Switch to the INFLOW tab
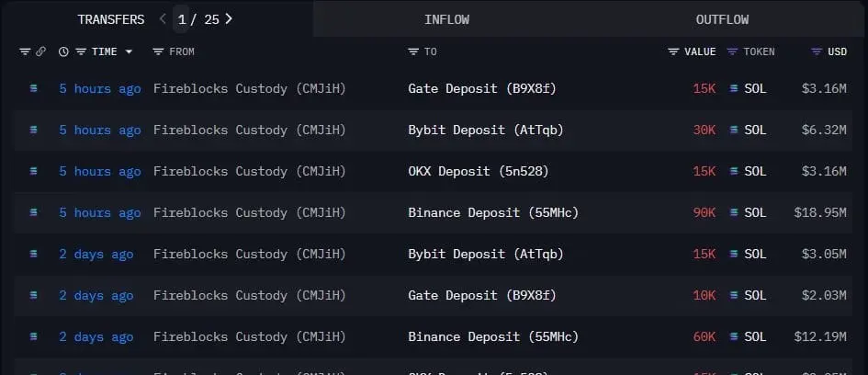This screenshot has width=868, height=375. coord(446,19)
